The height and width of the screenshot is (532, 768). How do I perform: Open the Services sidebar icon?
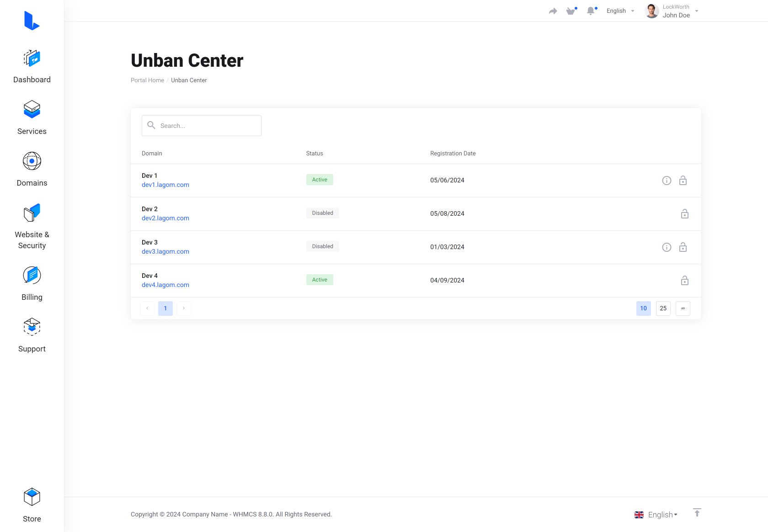coord(32,110)
